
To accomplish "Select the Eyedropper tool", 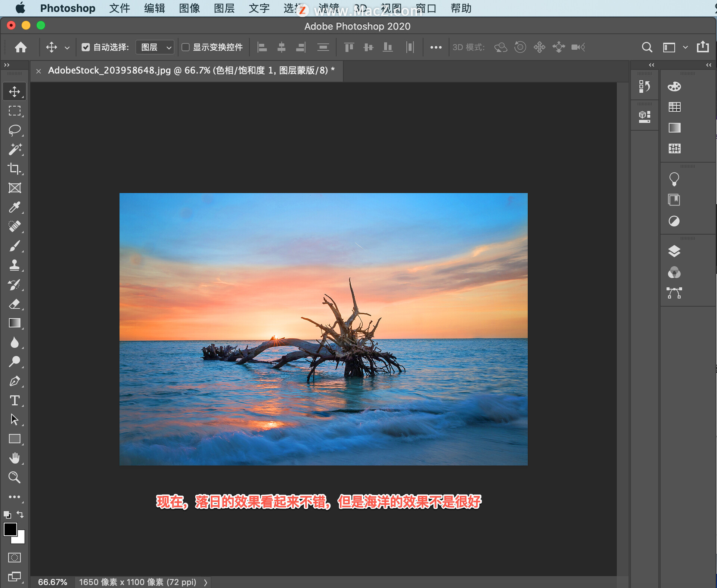I will 15,207.
